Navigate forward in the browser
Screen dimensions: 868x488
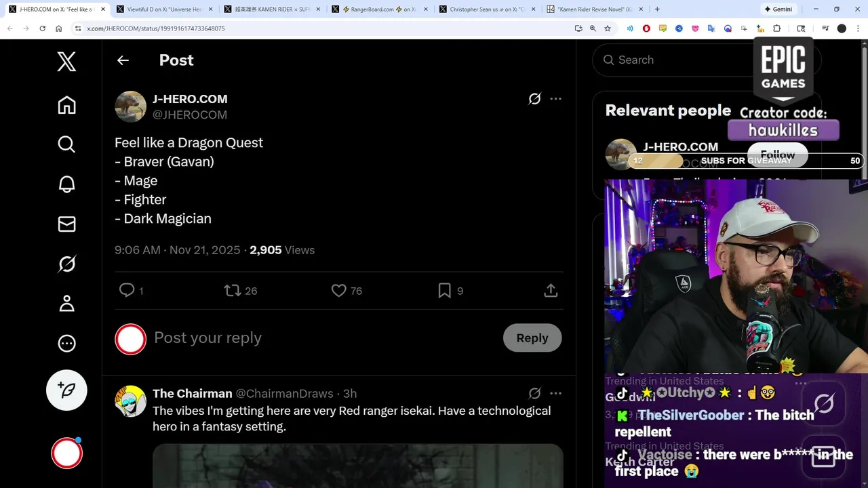point(26,28)
